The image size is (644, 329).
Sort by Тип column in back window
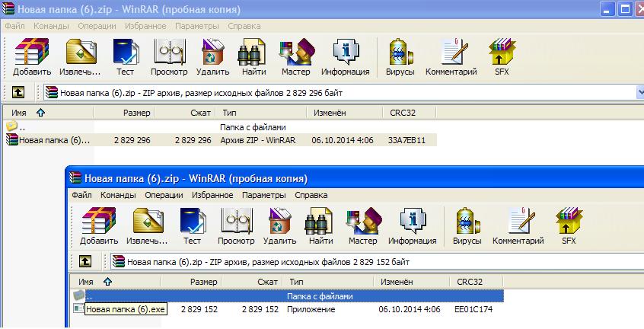(x=261, y=113)
